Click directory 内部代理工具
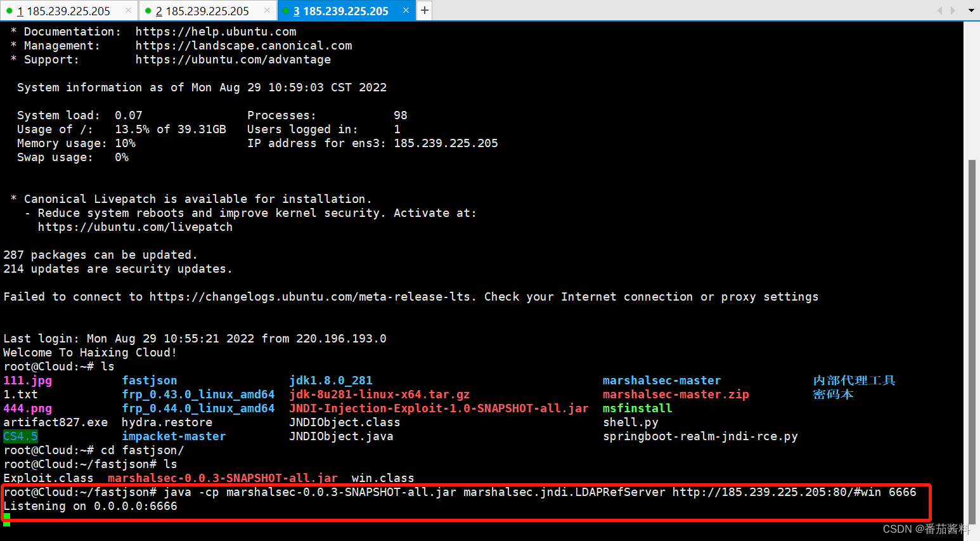The height and width of the screenshot is (541, 980). coord(854,381)
